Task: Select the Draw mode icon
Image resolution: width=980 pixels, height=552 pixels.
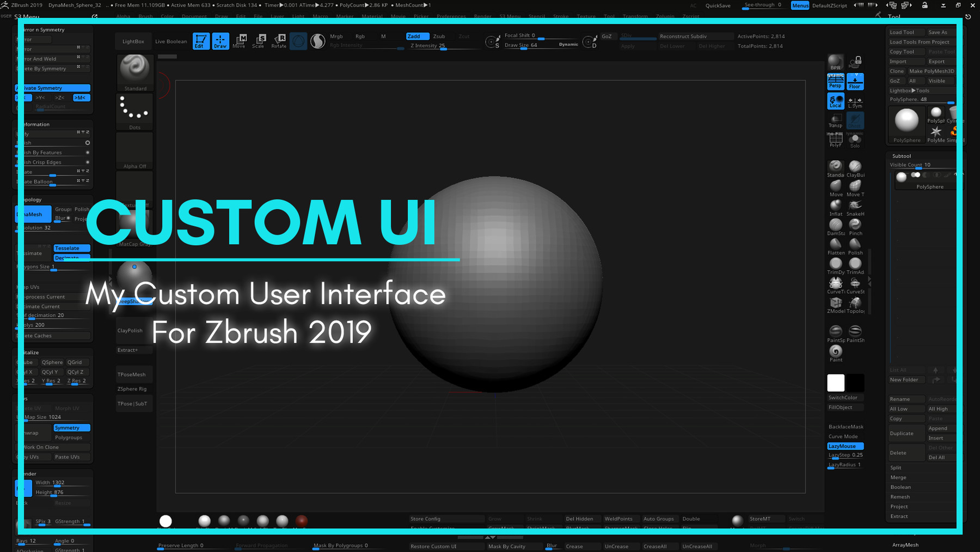Action: [x=220, y=41]
